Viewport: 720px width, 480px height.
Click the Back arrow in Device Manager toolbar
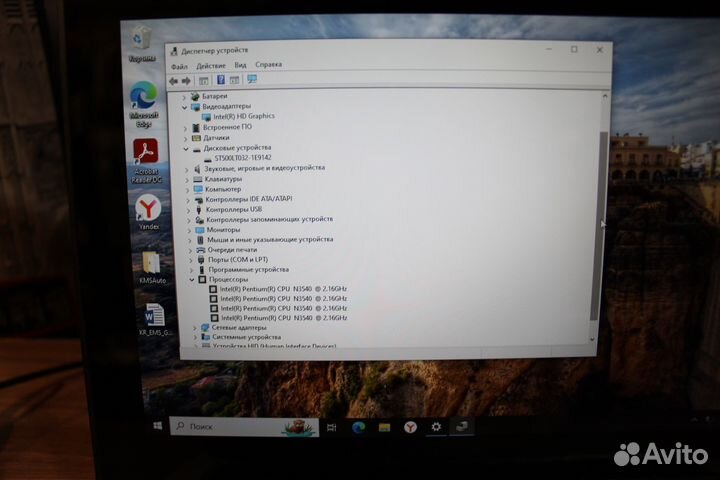(x=174, y=81)
